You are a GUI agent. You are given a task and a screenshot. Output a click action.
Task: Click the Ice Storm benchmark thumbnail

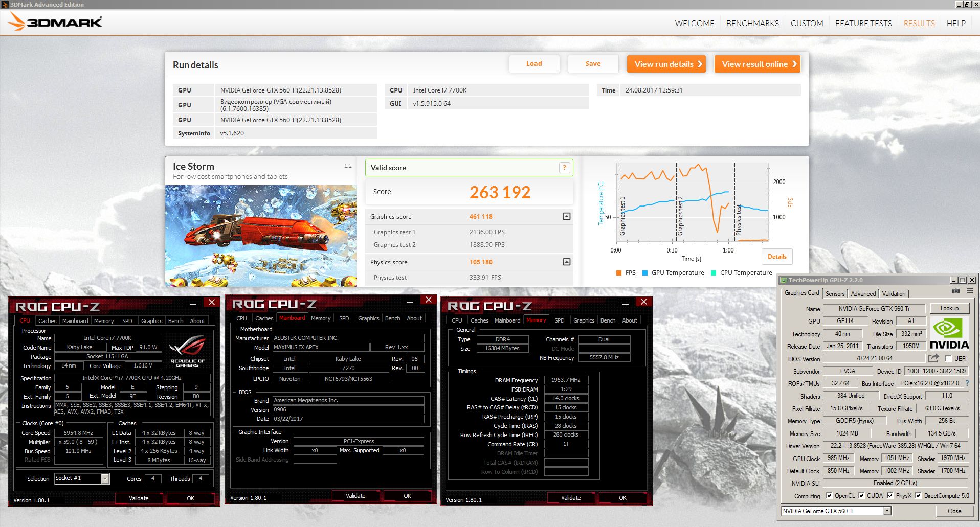(261, 235)
